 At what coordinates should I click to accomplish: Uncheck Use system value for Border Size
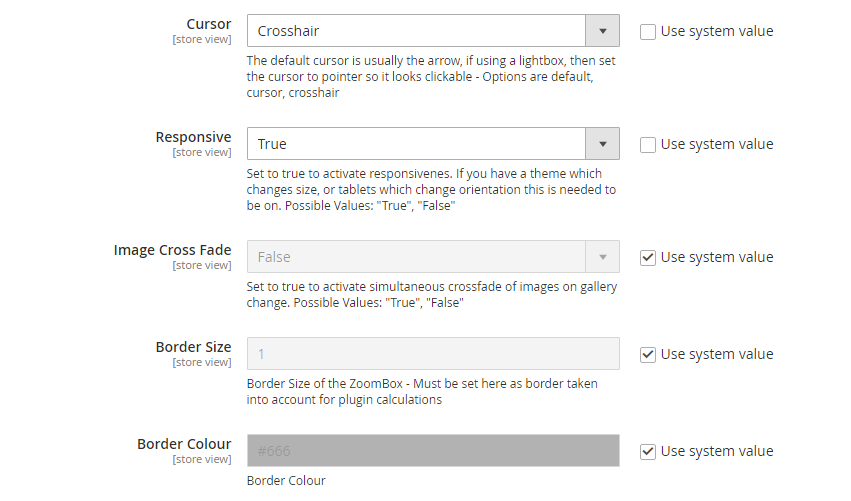coord(648,354)
